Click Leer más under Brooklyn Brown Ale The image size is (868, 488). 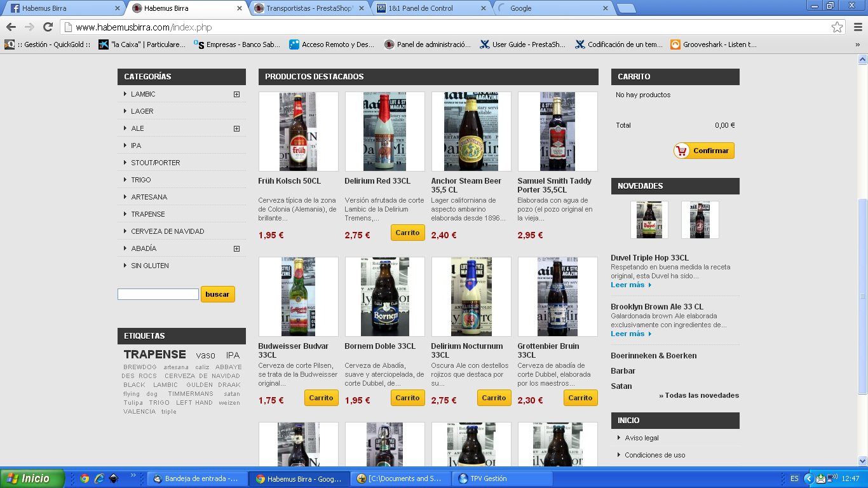(631, 334)
